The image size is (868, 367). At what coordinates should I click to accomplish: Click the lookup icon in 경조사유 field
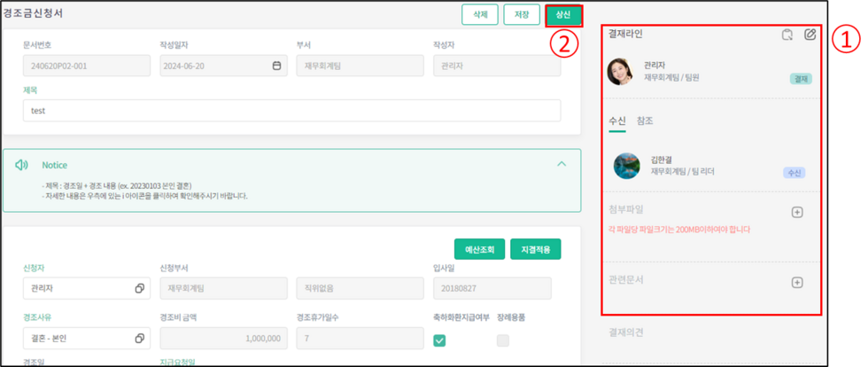(139, 339)
